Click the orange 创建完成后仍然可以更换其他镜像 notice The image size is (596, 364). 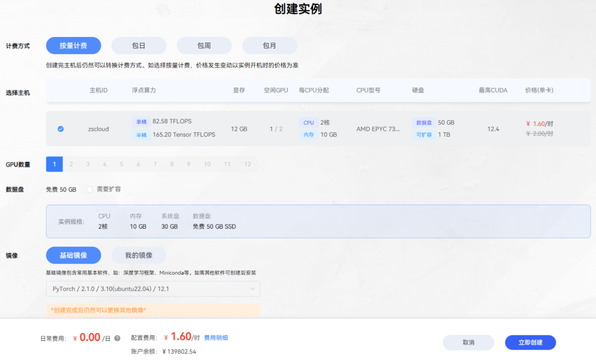click(x=153, y=310)
